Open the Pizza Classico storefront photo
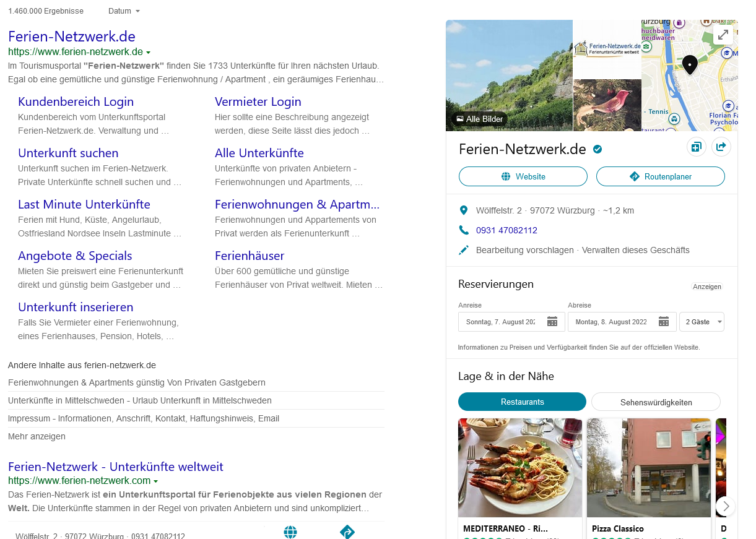756x539 pixels. point(649,468)
